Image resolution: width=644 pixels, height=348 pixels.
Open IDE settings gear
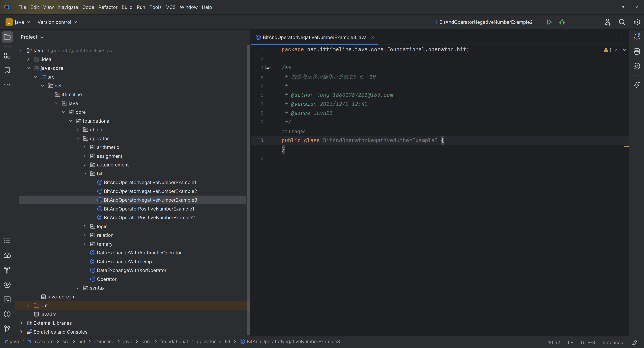click(636, 22)
